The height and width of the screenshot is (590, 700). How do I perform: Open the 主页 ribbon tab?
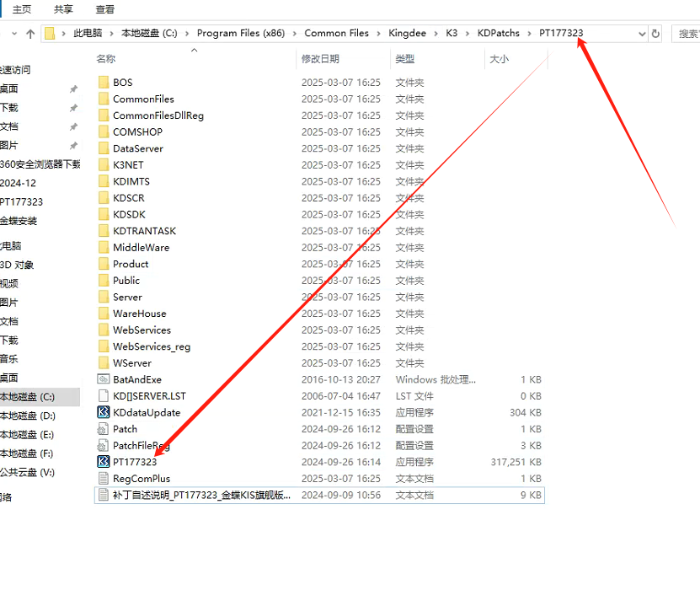click(22, 9)
